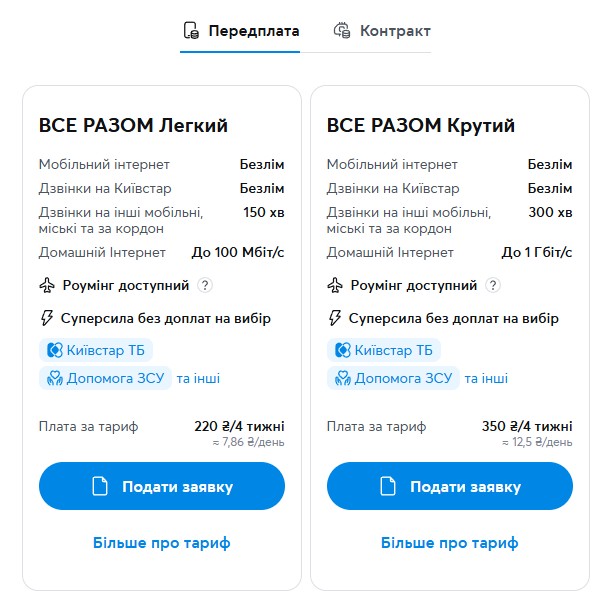Open roaming help for the Крутий tariff

coord(493,286)
